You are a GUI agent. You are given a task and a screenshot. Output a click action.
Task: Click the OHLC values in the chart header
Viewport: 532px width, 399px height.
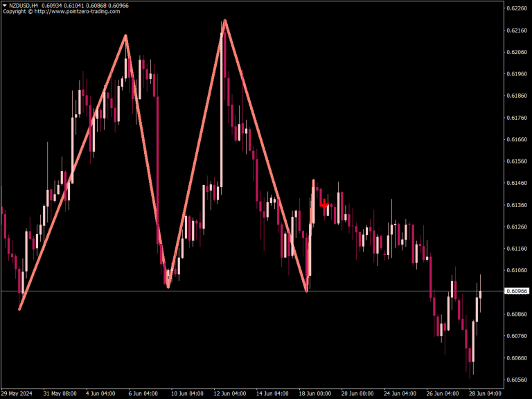click(x=85, y=6)
